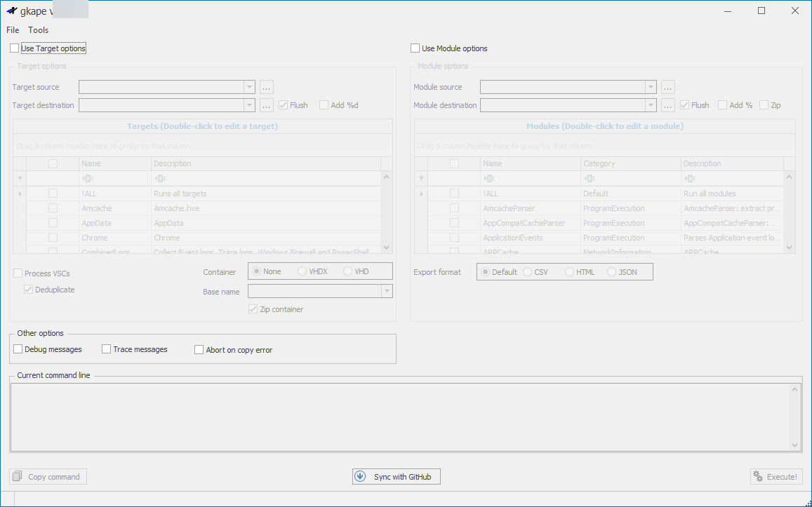The width and height of the screenshot is (812, 507).
Task: Toggle the Target options Flush checkbox
Action: pos(284,105)
